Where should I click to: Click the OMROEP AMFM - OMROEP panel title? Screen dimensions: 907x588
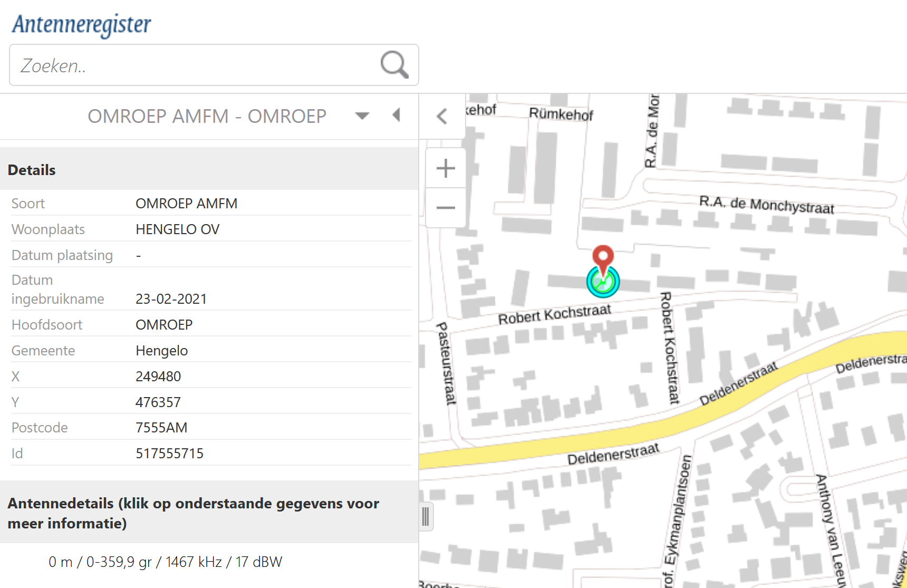pyautogui.click(x=207, y=116)
